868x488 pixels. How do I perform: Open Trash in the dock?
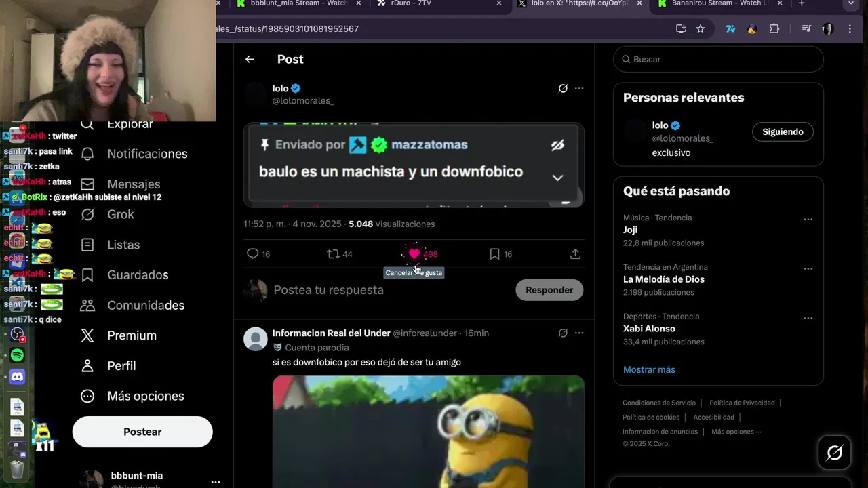[x=18, y=468]
